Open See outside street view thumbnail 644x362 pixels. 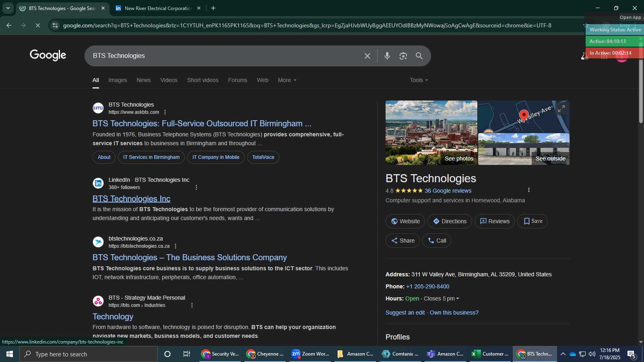pyautogui.click(x=524, y=149)
